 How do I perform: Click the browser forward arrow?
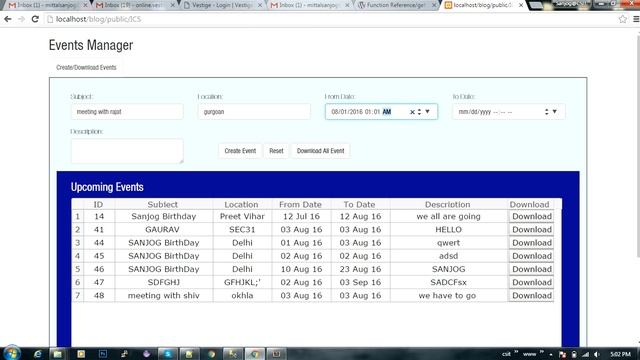(21, 19)
